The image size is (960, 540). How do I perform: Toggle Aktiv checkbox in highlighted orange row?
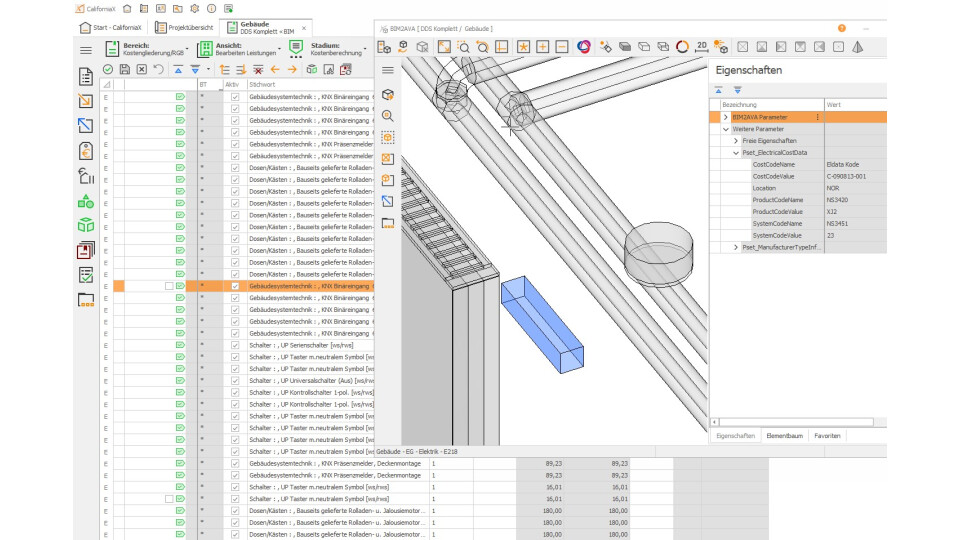[x=235, y=286]
